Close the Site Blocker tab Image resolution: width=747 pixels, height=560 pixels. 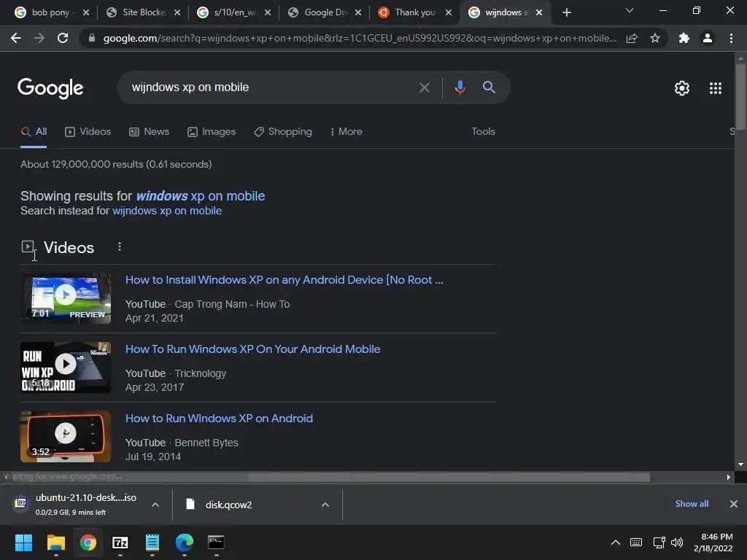tap(177, 12)
